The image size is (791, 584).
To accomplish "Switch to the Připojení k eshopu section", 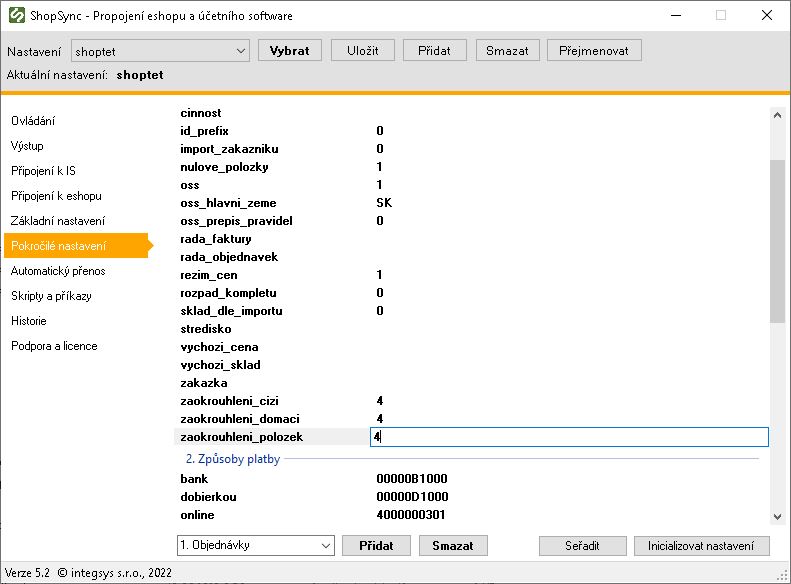I will (56, 196).
